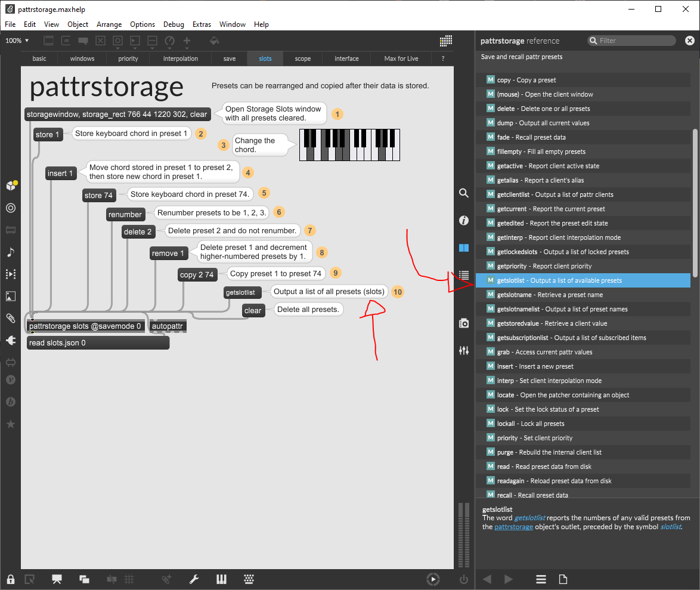The image size is (700, 590).
Task: Open the magnifier search icon in right sidebar
Action: pos(464,193)
